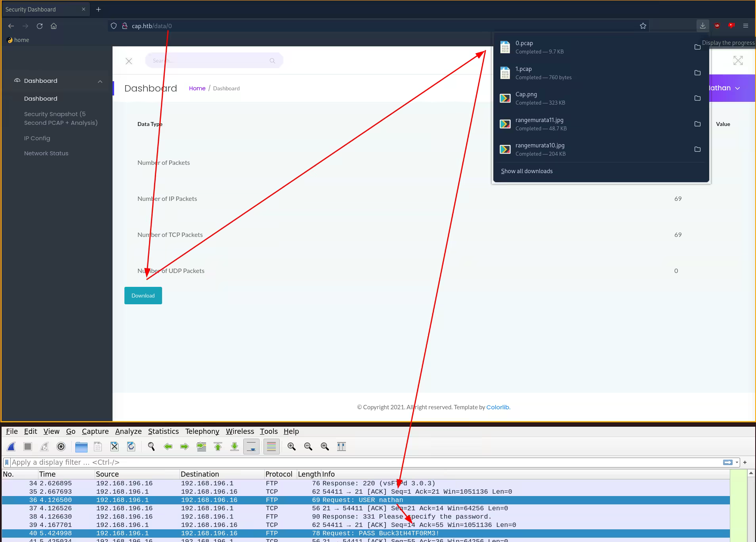Click the open capture file folder icon
The width and height of the screenshot is (756, 542).
[81, 447]
